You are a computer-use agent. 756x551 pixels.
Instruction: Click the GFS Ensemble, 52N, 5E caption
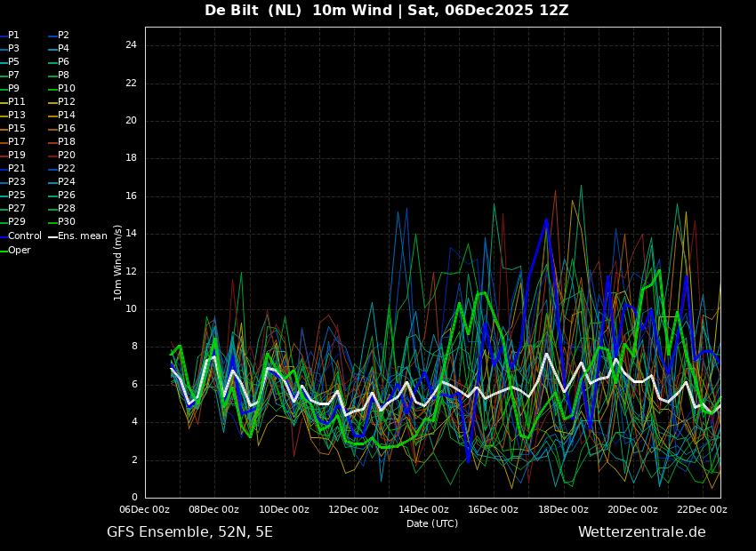tap(189, 532)
